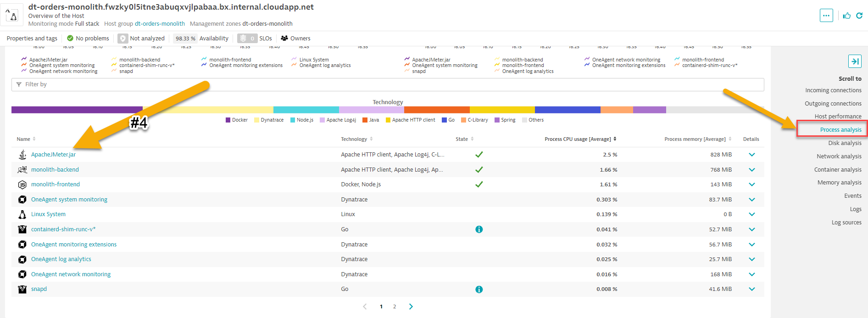
Task: Click the thumbs up feedback icon
Action: [847, 16]
